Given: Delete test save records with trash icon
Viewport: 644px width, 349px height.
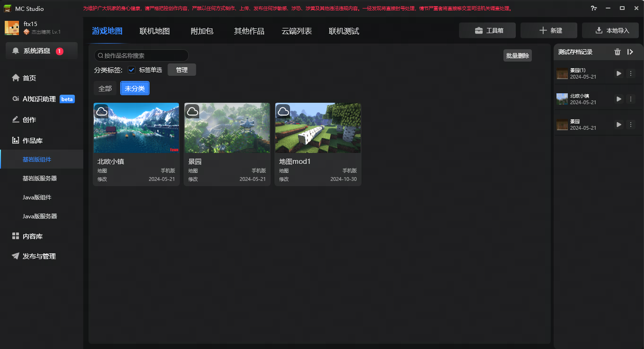Looking at the screenshot, I should point(617,52).
